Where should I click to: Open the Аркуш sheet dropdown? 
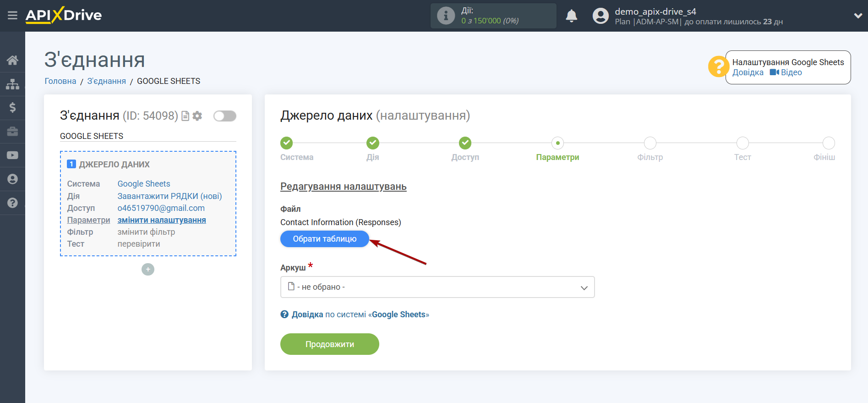(x=437, y=287)
